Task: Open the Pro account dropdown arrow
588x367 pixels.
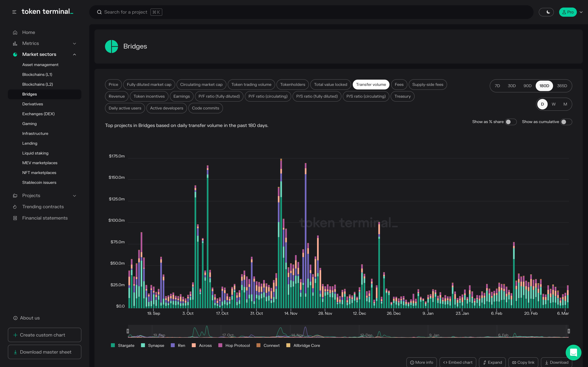Action: 581,12
